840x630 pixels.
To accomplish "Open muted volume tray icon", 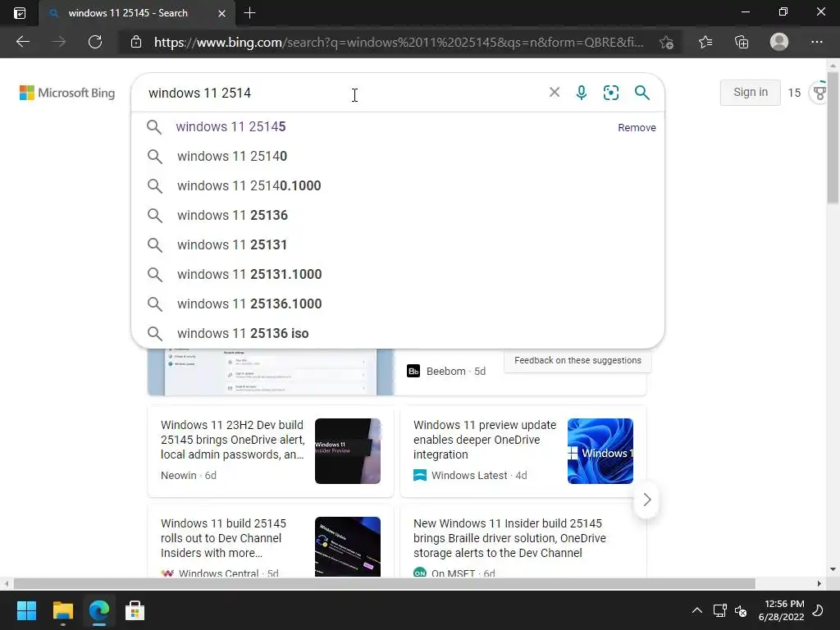I will [741, 610].
